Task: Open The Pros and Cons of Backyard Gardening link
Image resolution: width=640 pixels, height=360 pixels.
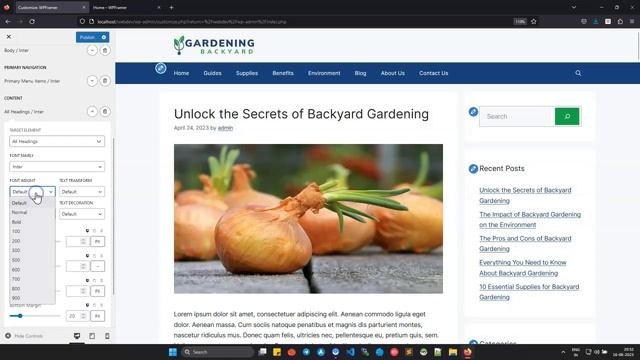Action: 525,244
